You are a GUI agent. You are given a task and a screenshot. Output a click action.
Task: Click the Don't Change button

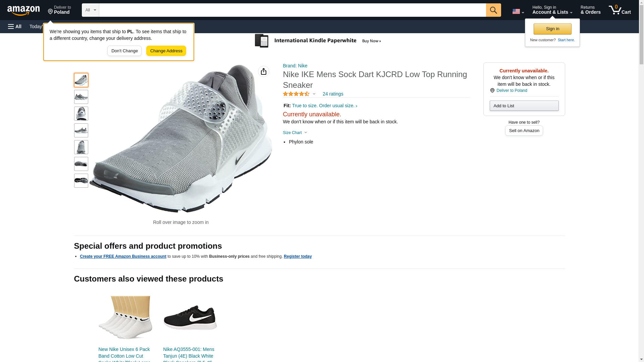[124, 51]
